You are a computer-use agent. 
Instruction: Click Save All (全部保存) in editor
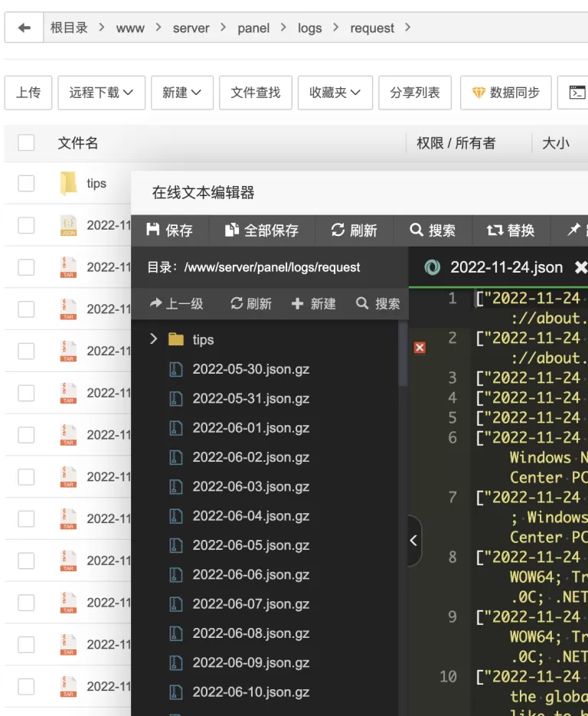(x=262, y=230)
